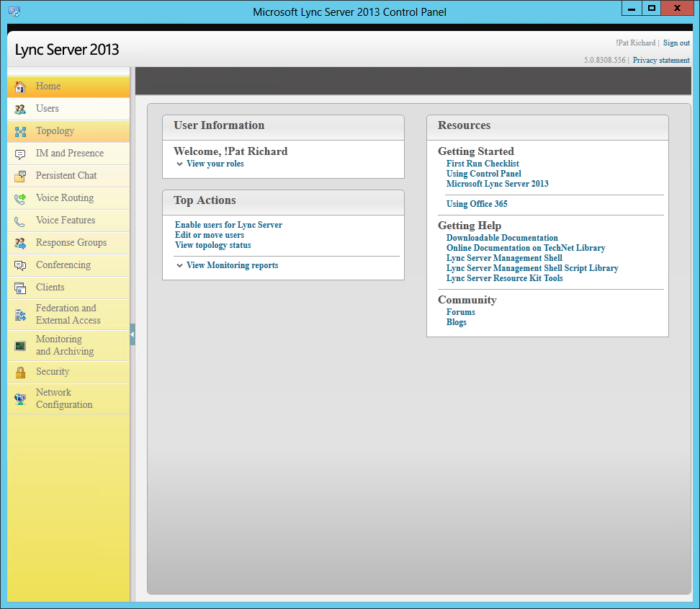Open Downloadable Documentation link

point(502,238)
